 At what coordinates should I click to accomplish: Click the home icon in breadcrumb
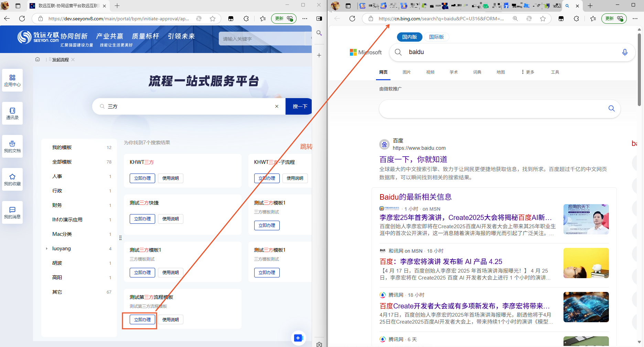point(37,60)
